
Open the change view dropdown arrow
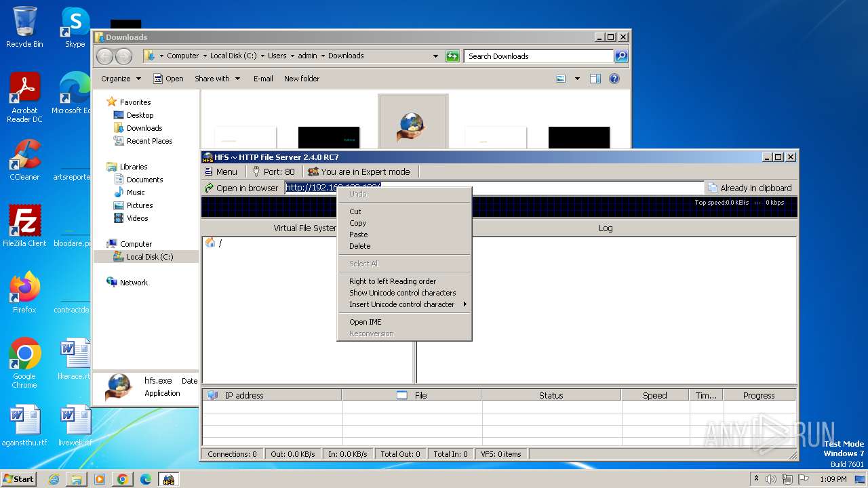click(x=577, y=79)
